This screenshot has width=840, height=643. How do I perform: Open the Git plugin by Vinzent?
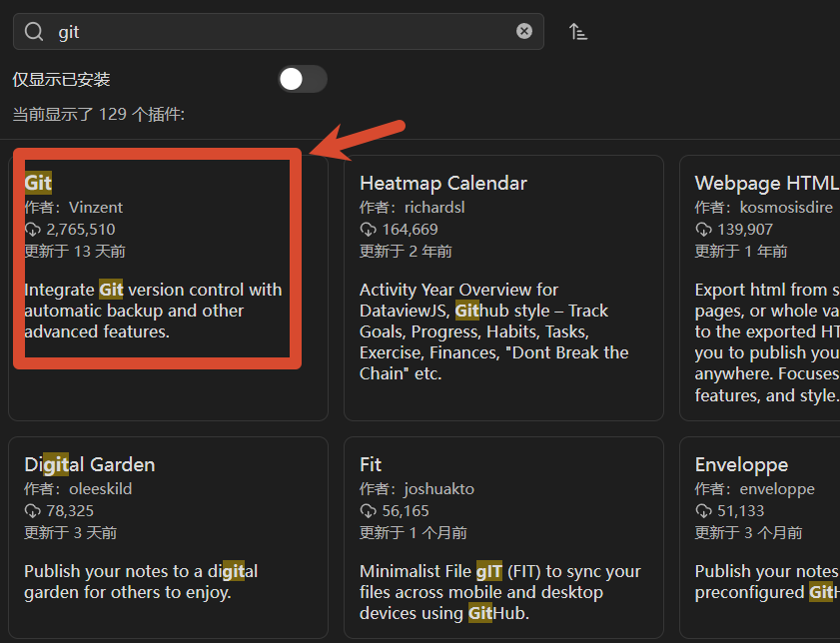(x=168, y=288)
